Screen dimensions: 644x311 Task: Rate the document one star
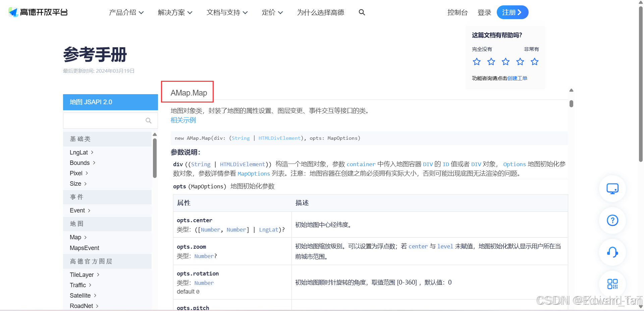point(477,62)
